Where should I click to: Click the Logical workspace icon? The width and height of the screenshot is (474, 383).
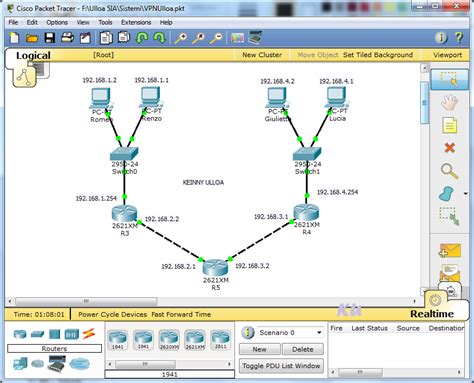24,77
